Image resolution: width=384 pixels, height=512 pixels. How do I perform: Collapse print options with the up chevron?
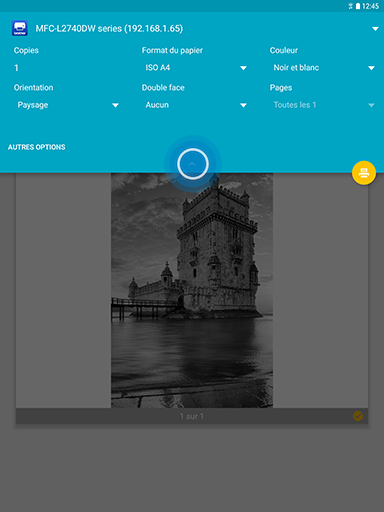coord(193,164)
